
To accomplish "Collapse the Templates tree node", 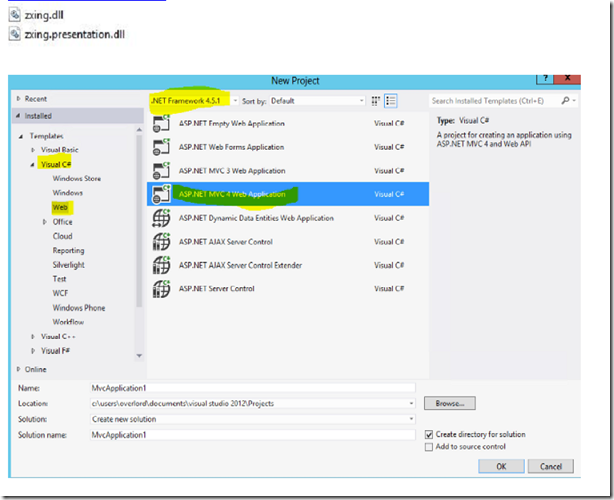I will (x=21, y=136).
